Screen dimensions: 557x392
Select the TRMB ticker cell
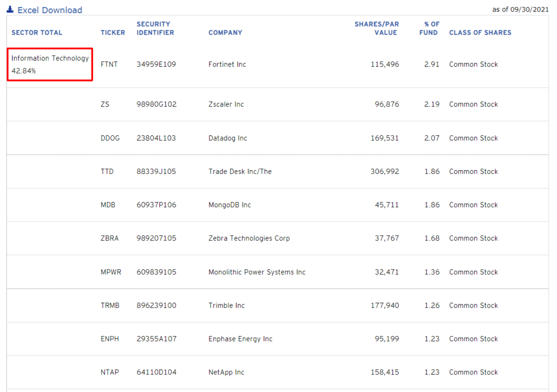tap(110, 306)
